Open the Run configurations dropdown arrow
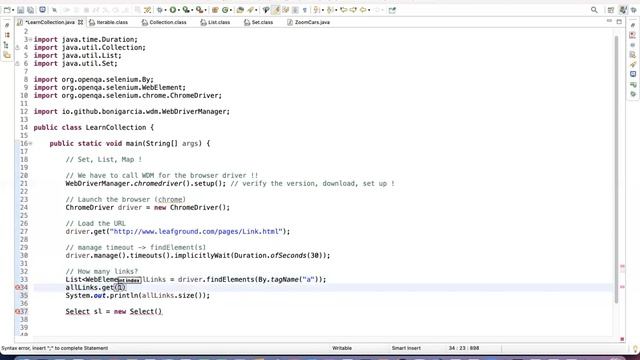640x360 pixels. [179, 10]
